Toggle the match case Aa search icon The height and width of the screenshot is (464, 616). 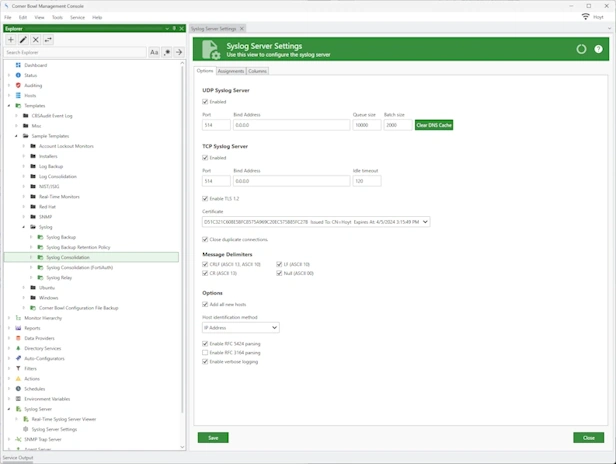(154, 52)
